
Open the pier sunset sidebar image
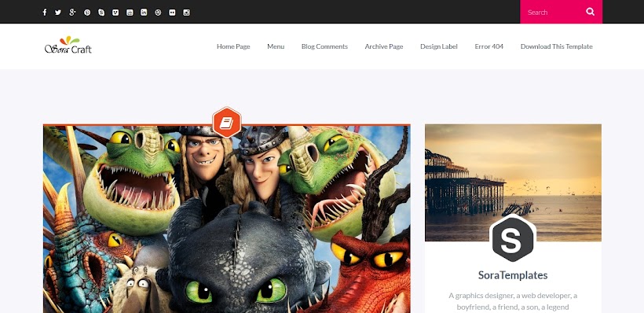(x=513, y=182)
